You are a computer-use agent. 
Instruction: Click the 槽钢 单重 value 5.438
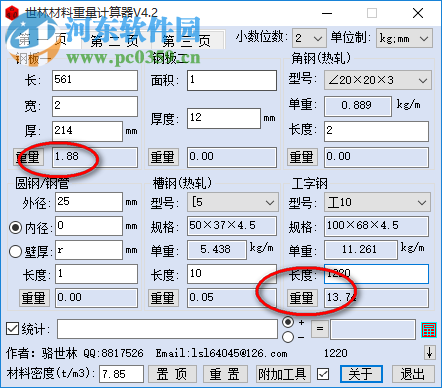(x=217, y=250)
